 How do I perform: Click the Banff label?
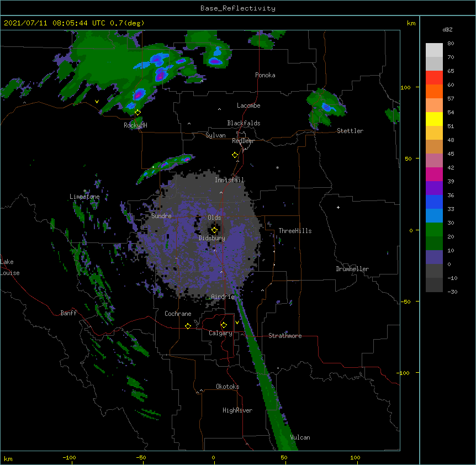coord(68,313)
